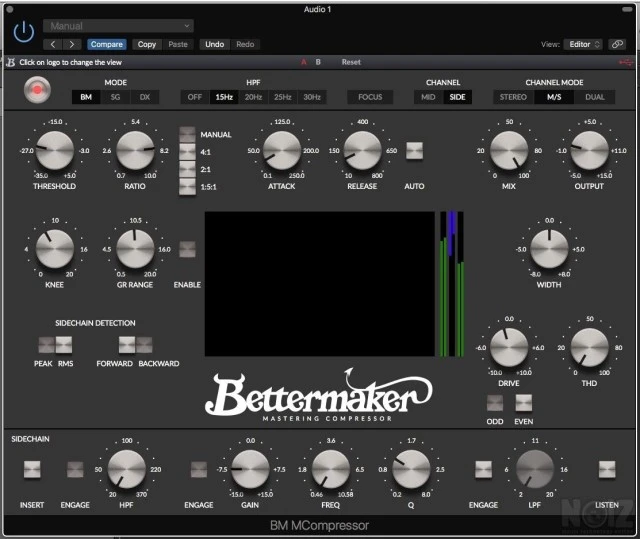Click the Bettermaker B logo to change view

point(11,62)
